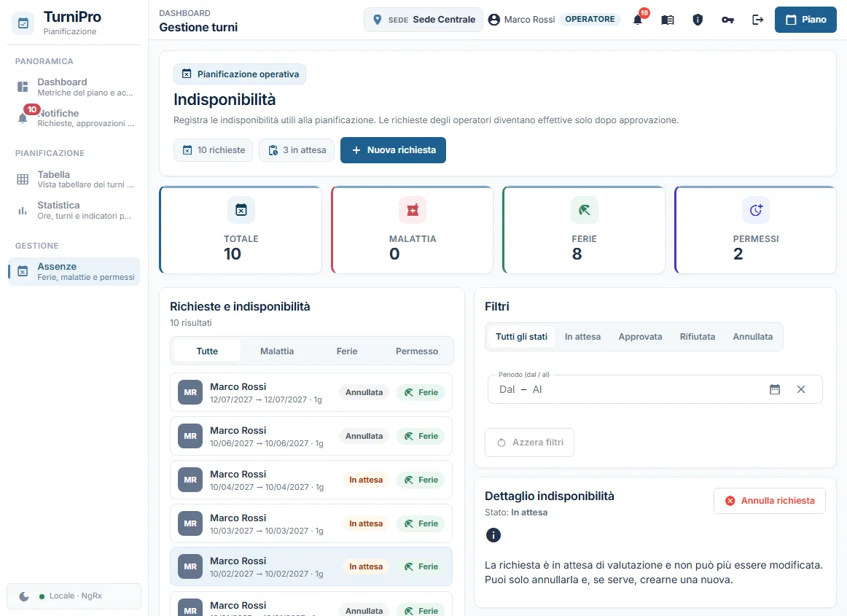Filter by Annullata status
The image size is (847, 616).
[x=752, y=337]
